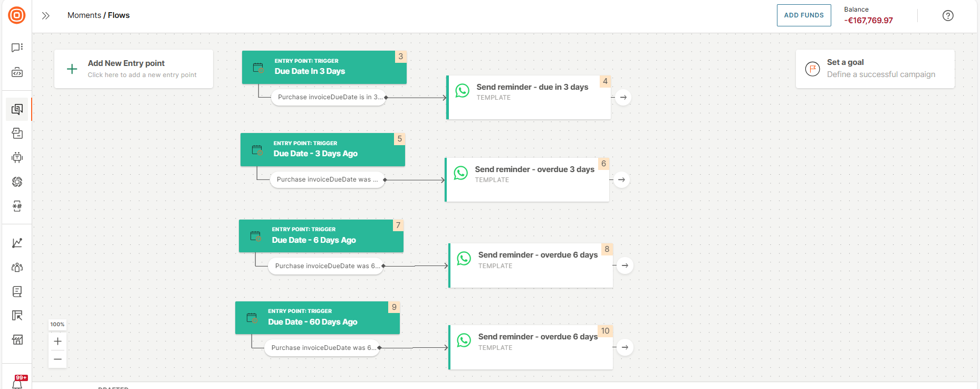Viewport: 980px width, 389px height.
Task: Open the chat bubble sidebar icon
Action: [x=17, y=48]
